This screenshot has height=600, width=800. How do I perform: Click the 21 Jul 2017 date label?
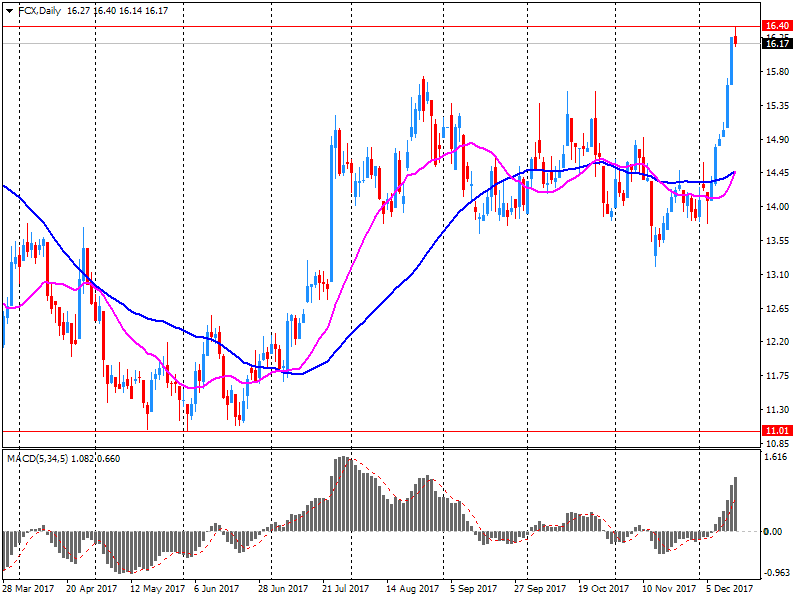pos(348,591)
